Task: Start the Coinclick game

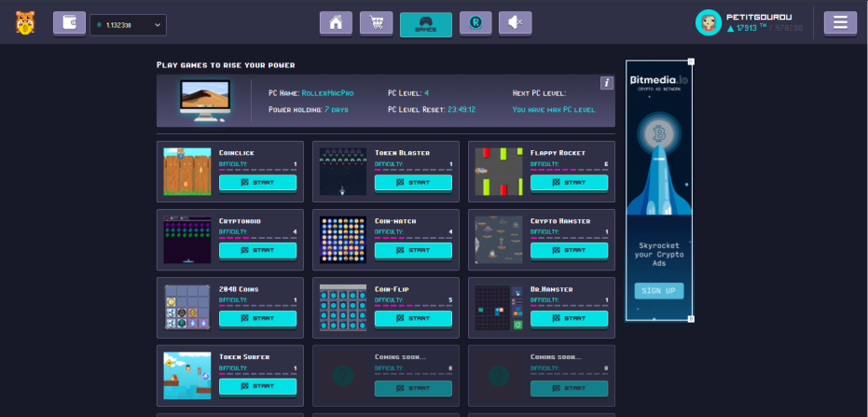Action: [x=257, y=182]
